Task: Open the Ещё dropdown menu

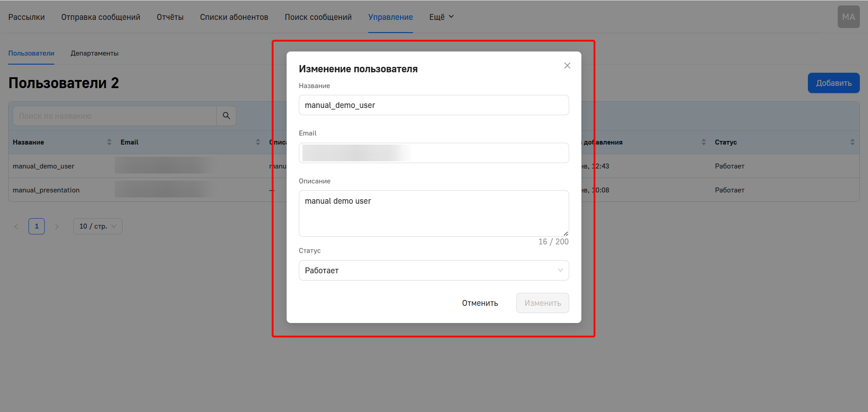Action: point(441,17)
